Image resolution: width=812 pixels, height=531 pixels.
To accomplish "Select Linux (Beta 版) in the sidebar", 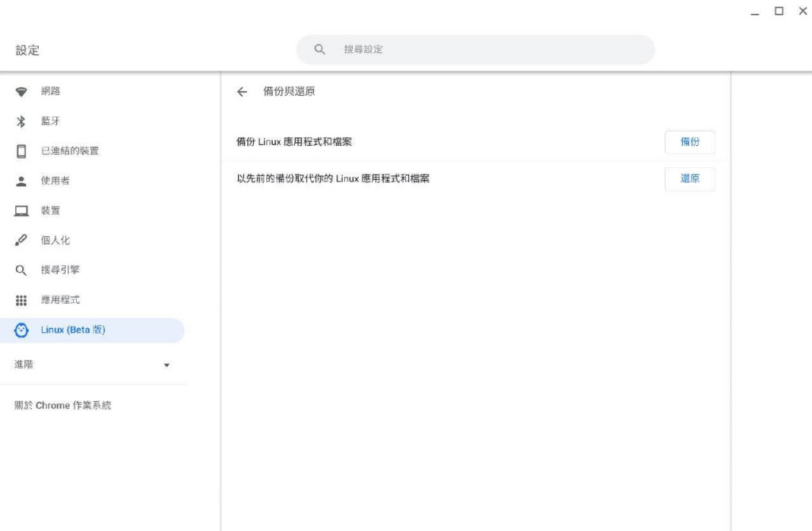I will pos(92,330).
